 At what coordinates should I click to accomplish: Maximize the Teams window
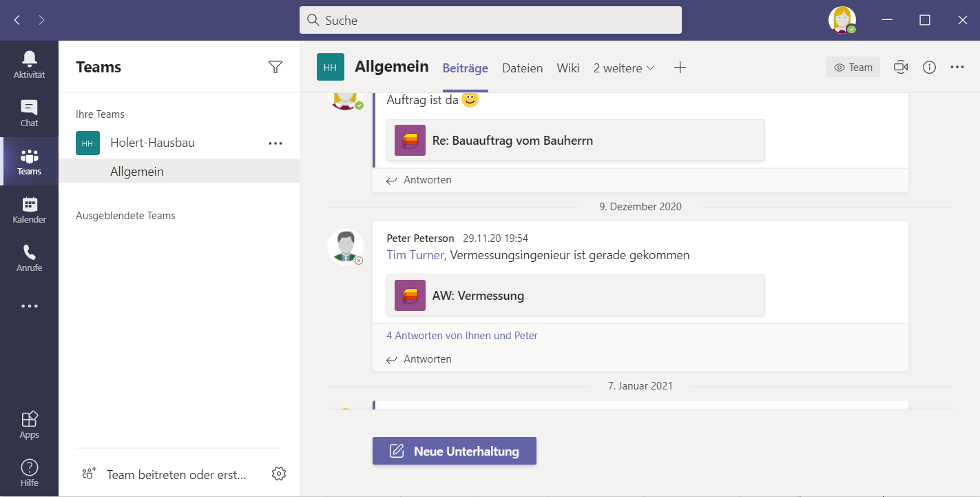925,20
